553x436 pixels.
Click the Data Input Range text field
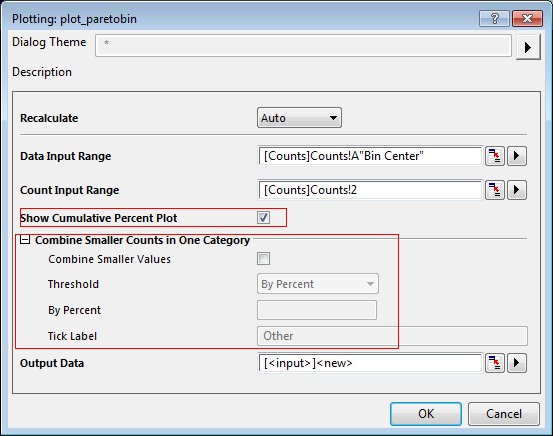click(x=370, y=156)
